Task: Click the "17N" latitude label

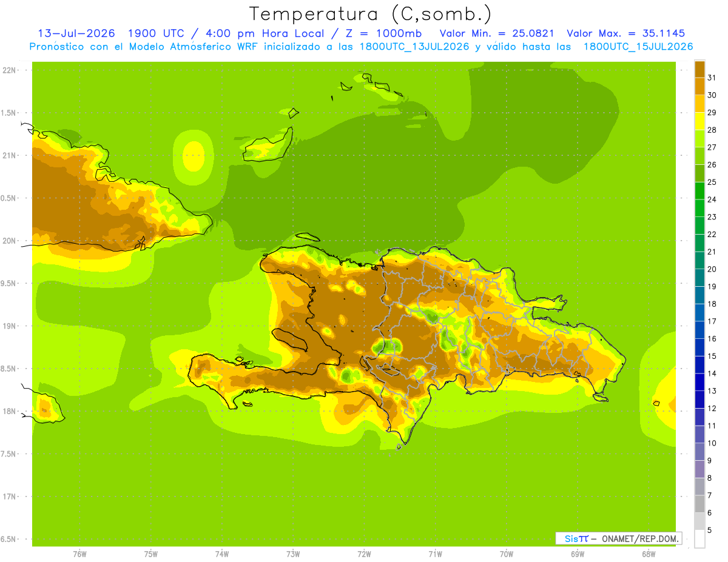Action: tap(9, 497)
